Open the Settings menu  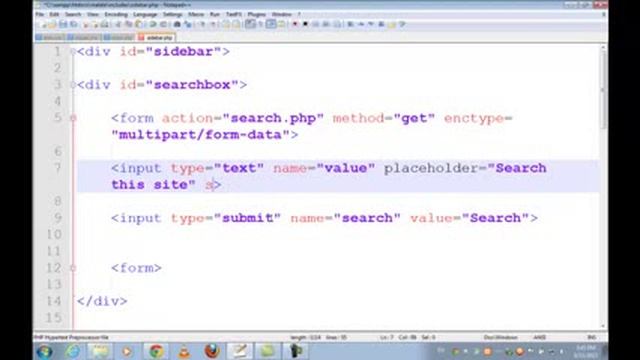coord(173,14)
